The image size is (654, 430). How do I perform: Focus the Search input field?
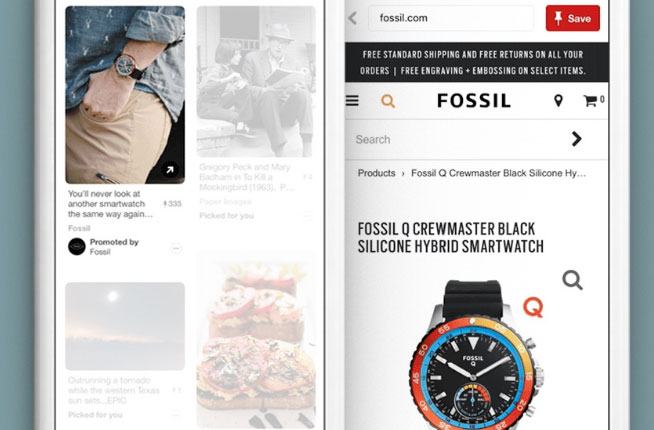click(x=459, y=139)
